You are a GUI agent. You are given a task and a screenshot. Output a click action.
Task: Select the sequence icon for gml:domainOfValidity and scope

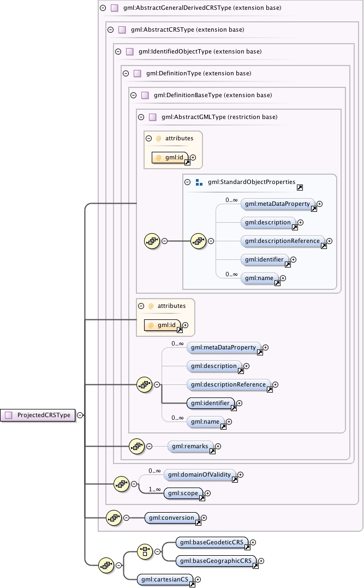point(122,484)
